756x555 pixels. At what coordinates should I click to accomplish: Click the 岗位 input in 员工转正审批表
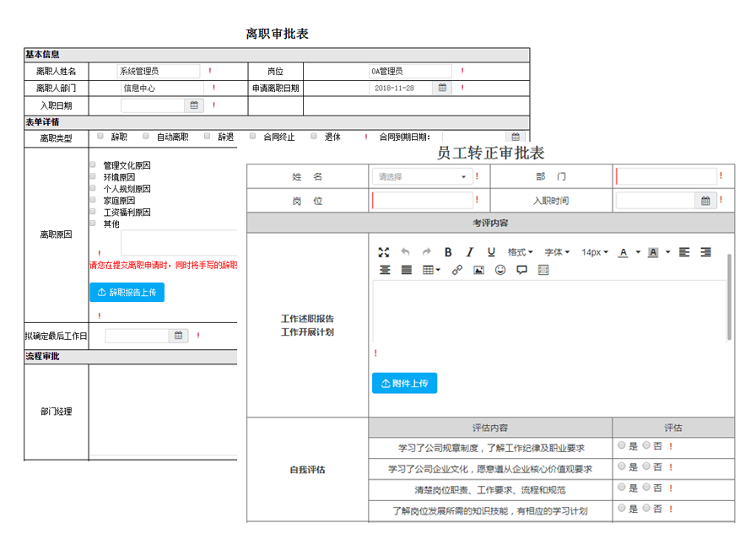(x=423, y=201)
